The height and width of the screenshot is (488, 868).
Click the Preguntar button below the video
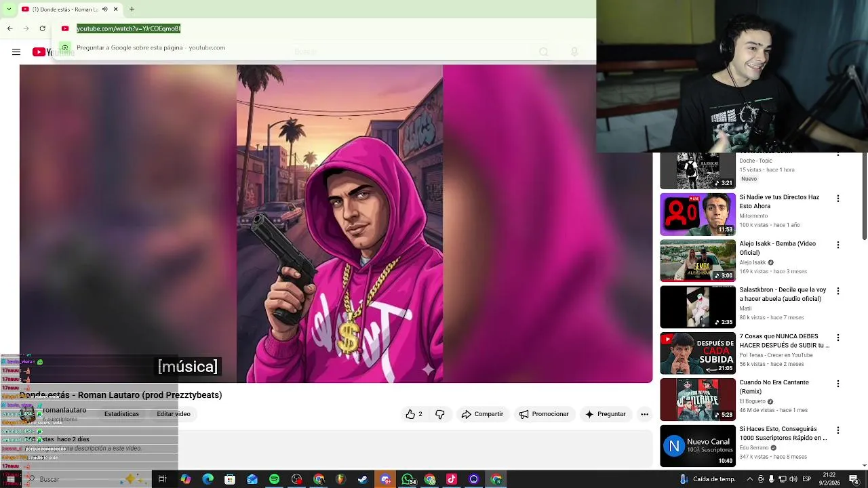(605, 414)
